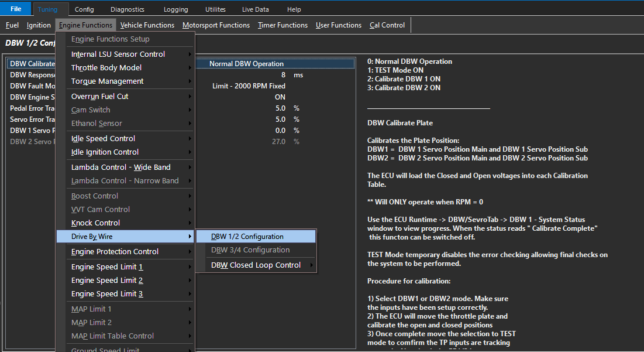Expand the Torque Management menu entry
644x352 pixels.
[x=107, y=81]
